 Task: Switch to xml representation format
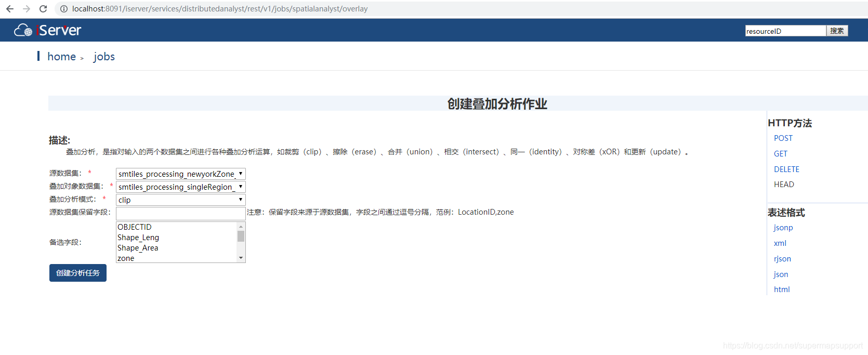(x=780, y=243)
